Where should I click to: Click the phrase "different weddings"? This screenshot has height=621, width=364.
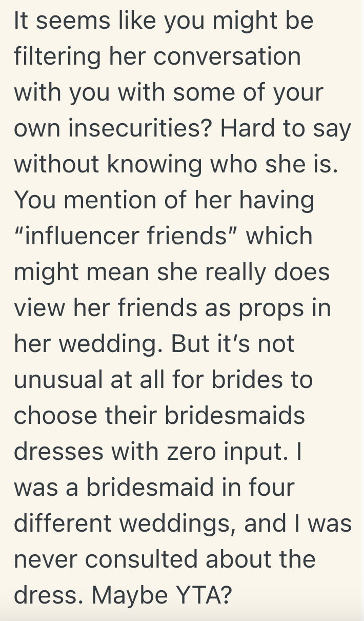pyautogui.click(x=122, y=523)
